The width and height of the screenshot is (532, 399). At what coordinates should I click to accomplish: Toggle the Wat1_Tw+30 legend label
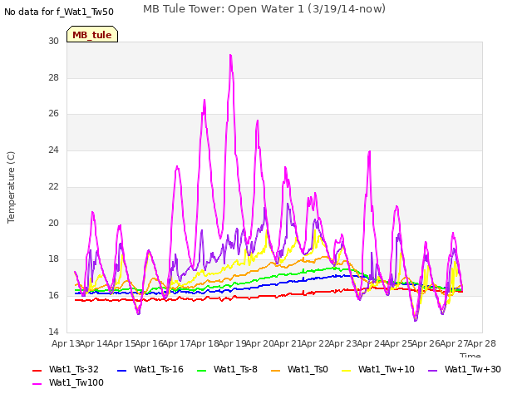pyautogui.click(x=473, y=369)
